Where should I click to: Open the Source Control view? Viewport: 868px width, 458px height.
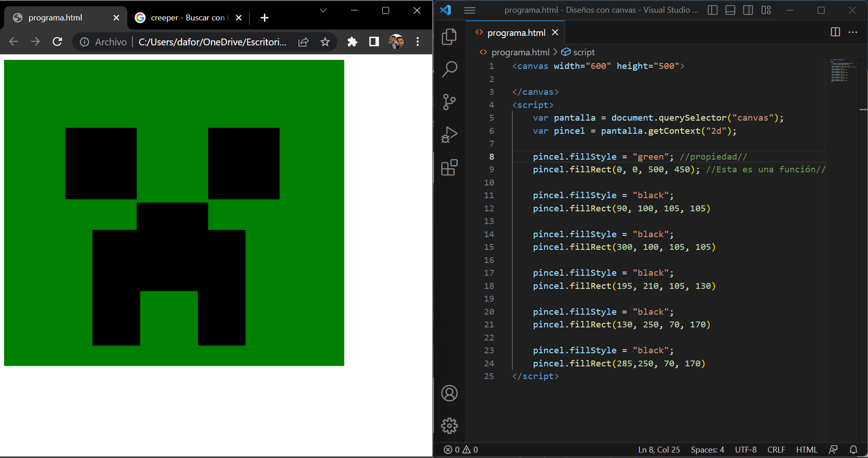click(449, 102)
